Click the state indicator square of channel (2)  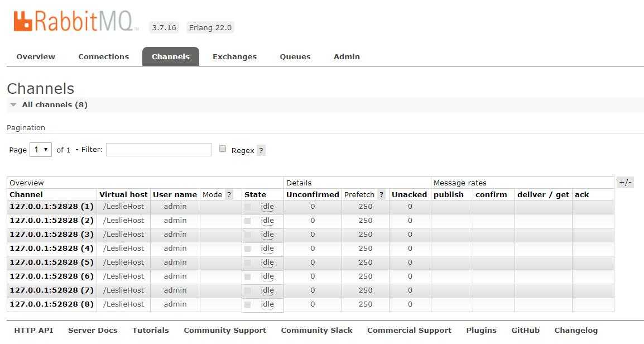(247, 221)
